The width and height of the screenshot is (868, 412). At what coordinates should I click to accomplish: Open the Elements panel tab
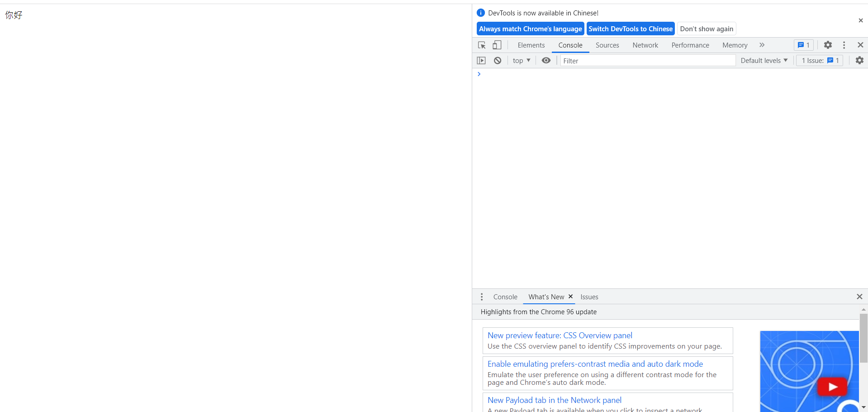point(531,45)
